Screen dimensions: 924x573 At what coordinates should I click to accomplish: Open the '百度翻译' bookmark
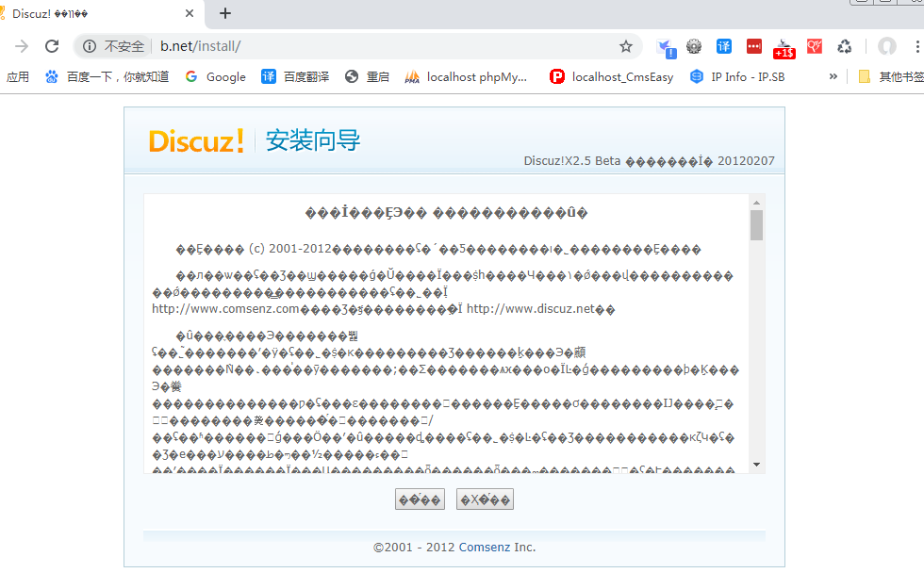(295, 76)
